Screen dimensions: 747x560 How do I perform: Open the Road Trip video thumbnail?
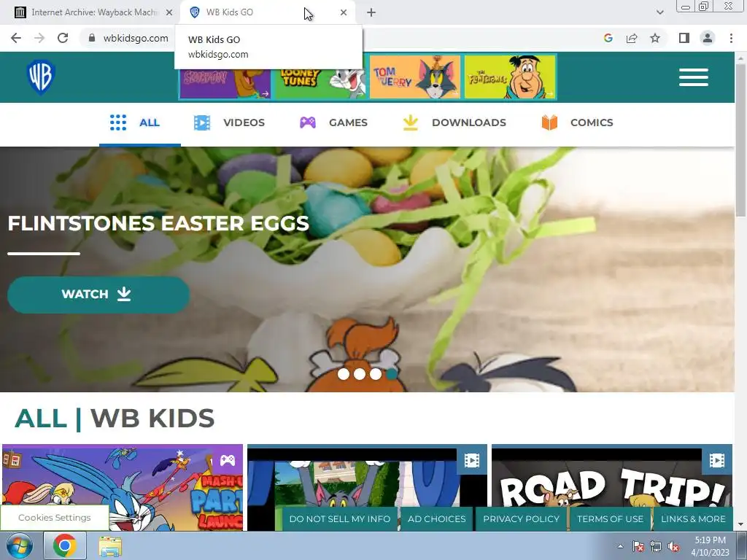(612, 487)
